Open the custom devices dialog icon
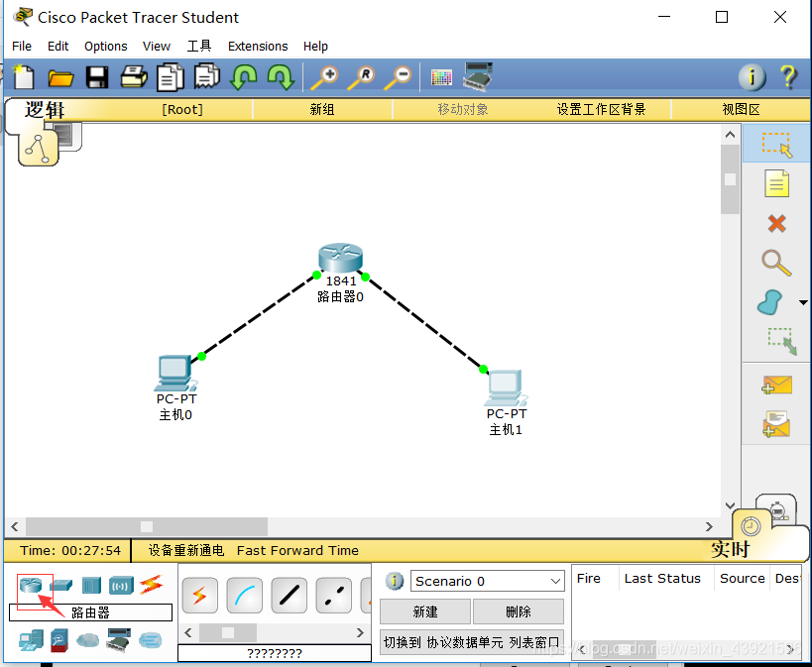Screen dimensions: 812x667 [478, 76]
